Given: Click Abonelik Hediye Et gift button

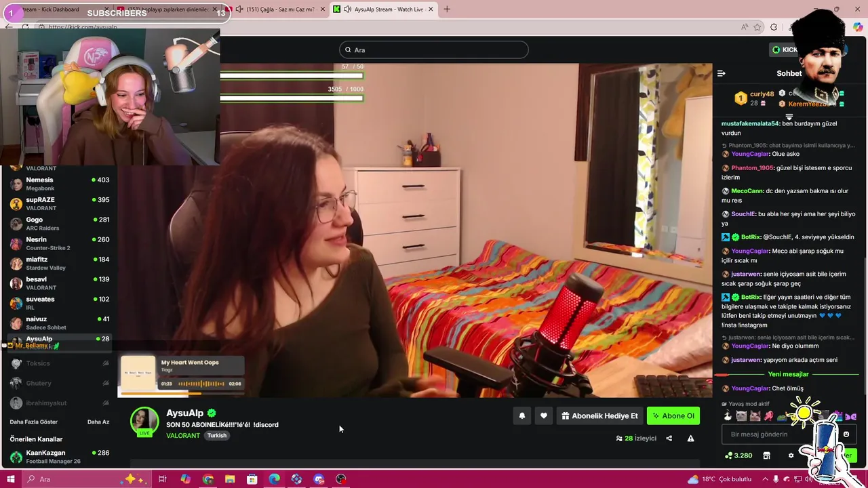Looking at the screenshot, I should tap(599, 416).
